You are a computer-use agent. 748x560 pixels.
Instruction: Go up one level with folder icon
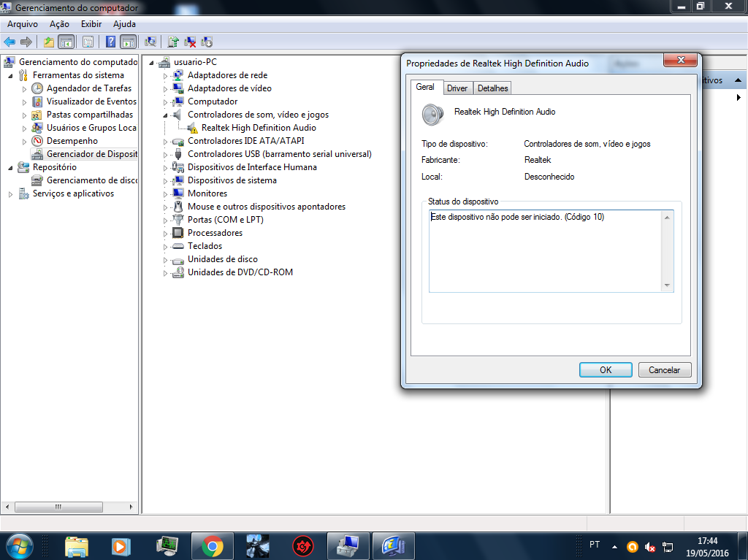point(49,42)
